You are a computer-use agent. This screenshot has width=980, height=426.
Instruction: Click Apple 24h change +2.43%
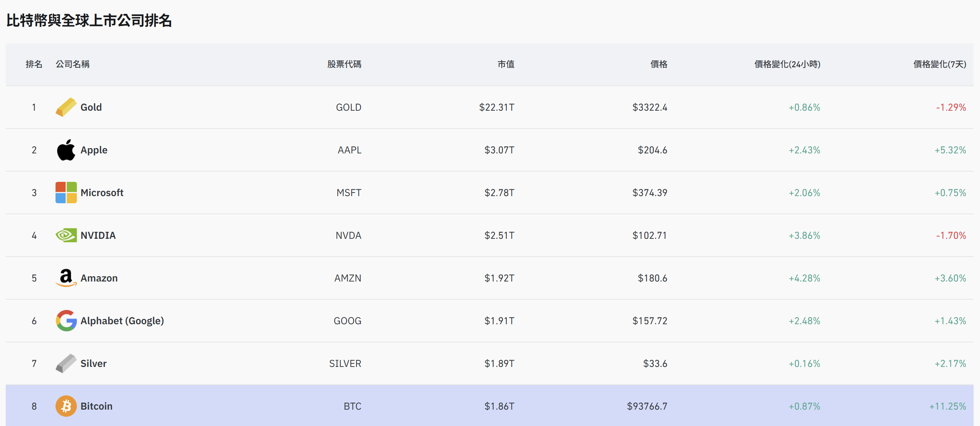[804, 150]
